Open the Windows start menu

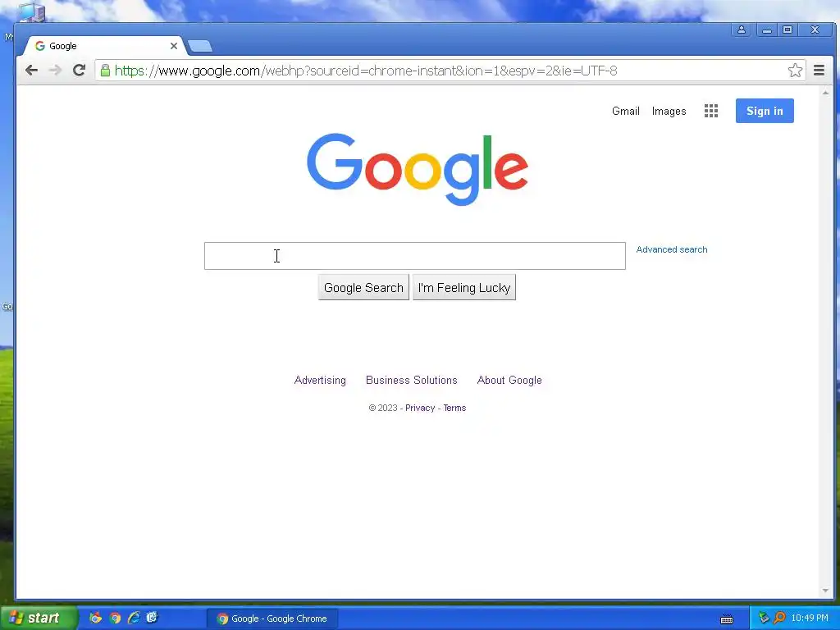click(x=39, y=619)
